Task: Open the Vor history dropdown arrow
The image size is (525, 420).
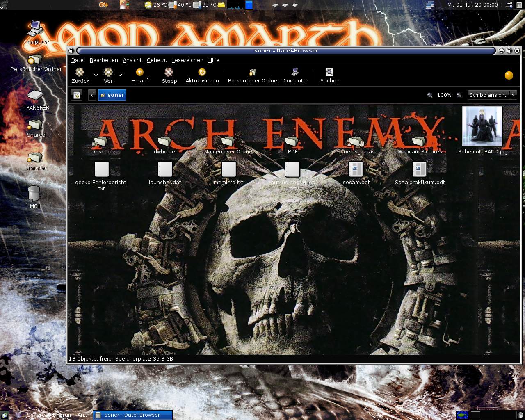Action: point(120,75)
